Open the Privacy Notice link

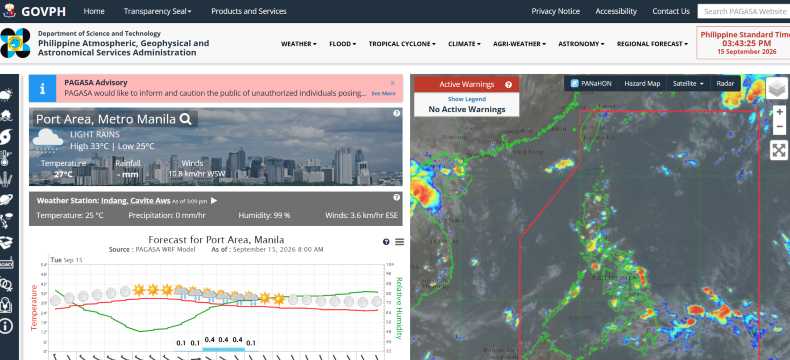[556, 11]
